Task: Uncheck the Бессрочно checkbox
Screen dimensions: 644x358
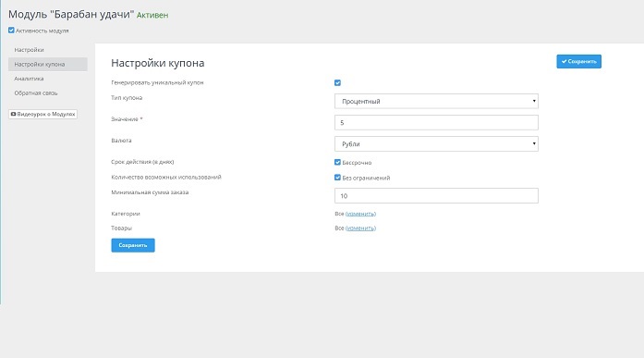Action: (337, 163)
